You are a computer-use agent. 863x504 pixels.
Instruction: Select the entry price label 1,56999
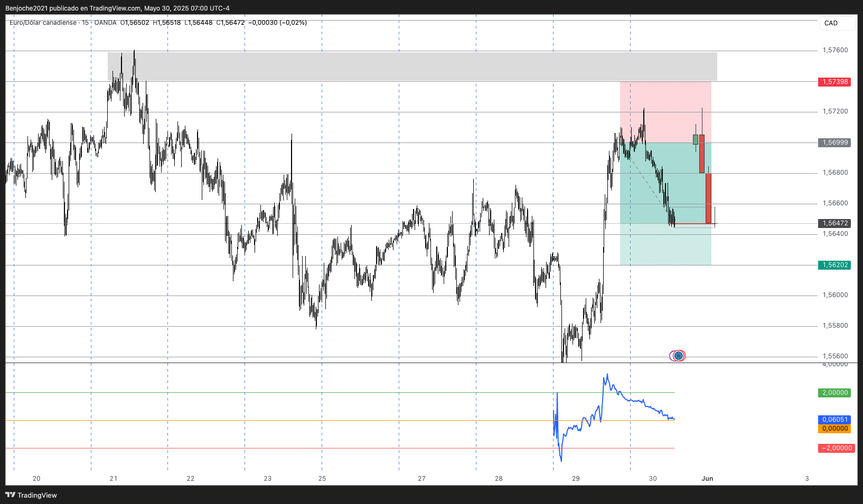tap(834, 142)
